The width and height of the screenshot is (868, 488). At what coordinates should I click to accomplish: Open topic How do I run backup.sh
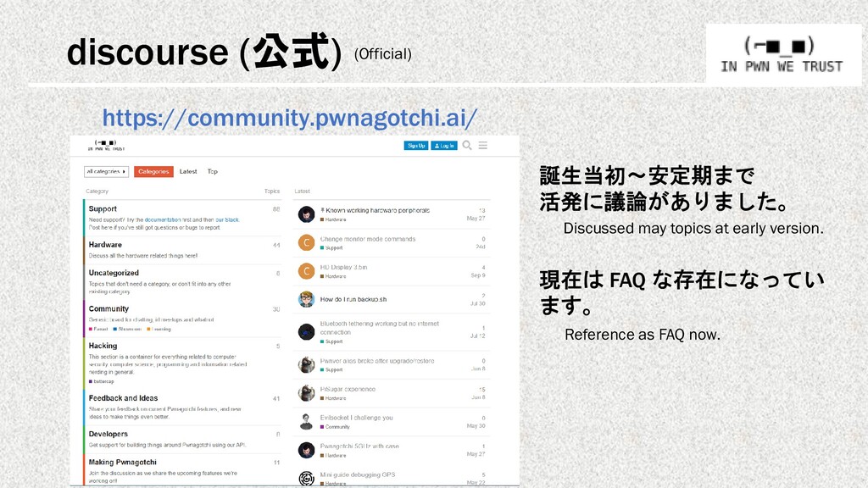pyautogui.click(x=353, y=299)
